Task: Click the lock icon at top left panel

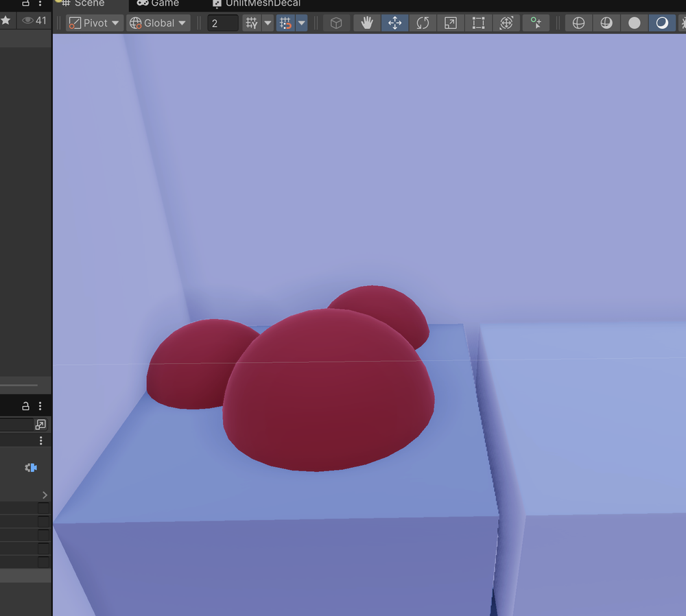Action: click(26, 3)
